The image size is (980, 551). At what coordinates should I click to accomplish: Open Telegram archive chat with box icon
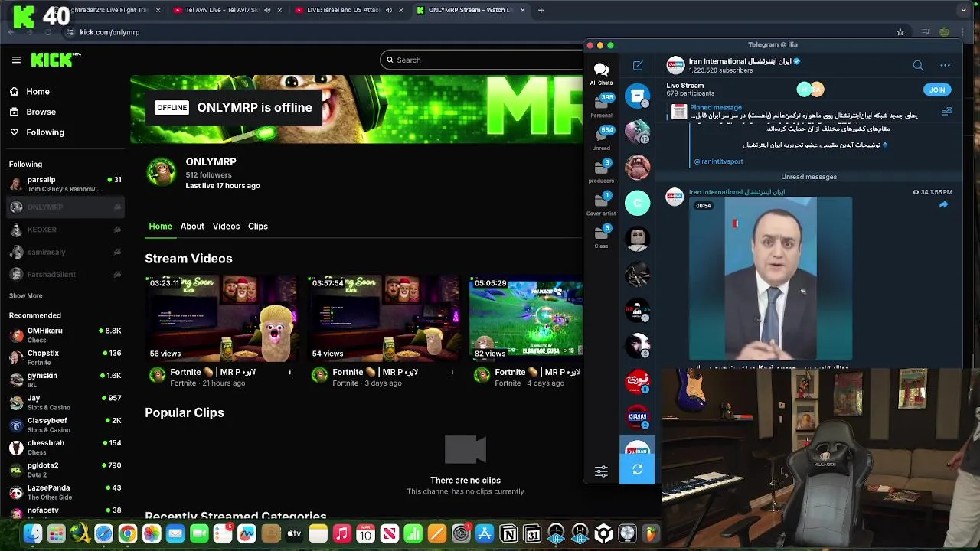[638, 96]
